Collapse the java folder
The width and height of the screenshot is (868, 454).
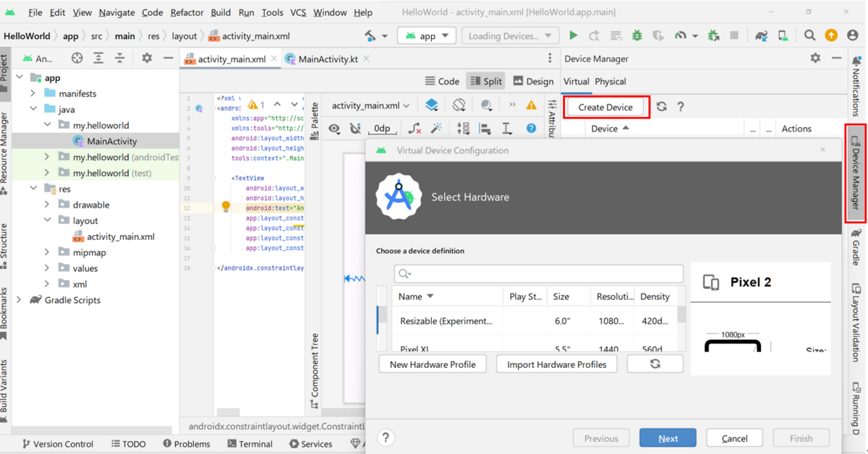coord(33,109)
